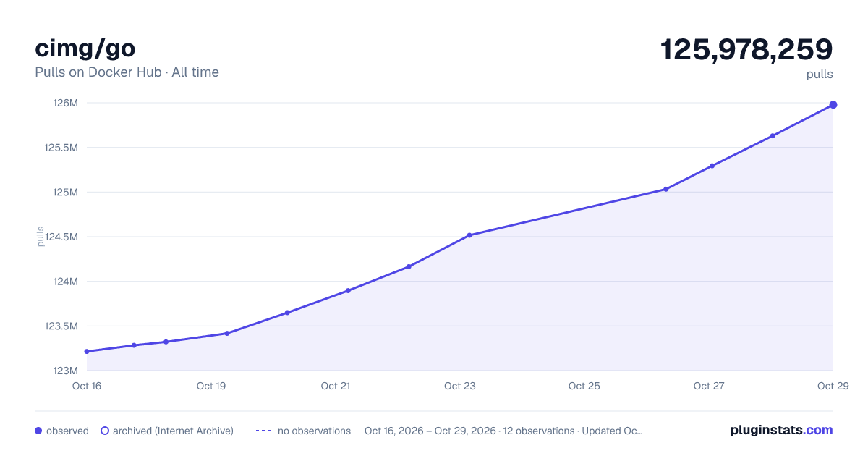
Task: Click the 'pulls' unit label under the total
Action: [x=820, y=75]
